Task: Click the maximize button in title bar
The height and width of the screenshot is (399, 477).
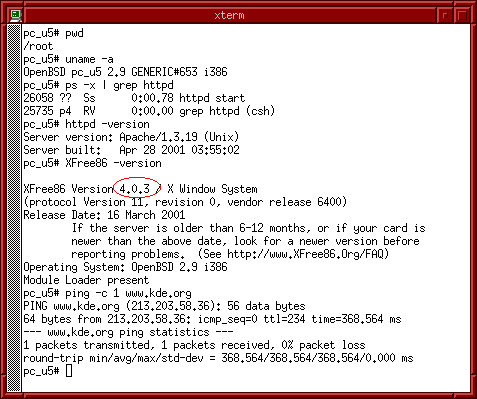Action: coord(462,15)
